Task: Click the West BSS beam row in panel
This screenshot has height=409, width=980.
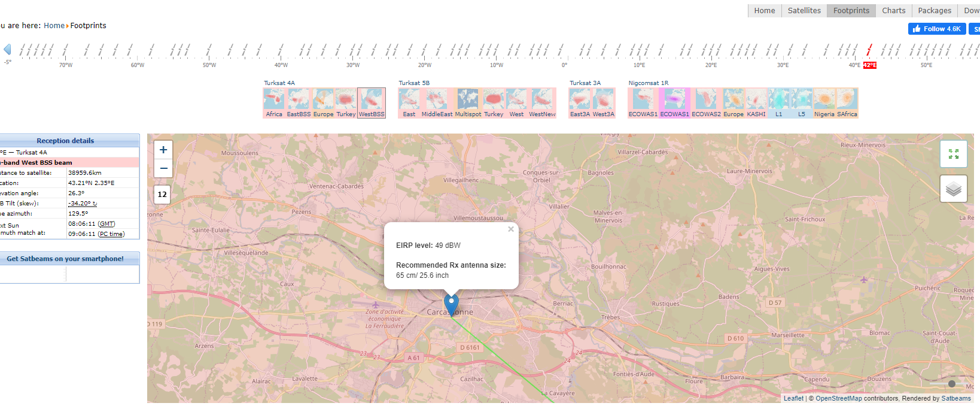Action: pyautogui.click(x=69, y=162)
